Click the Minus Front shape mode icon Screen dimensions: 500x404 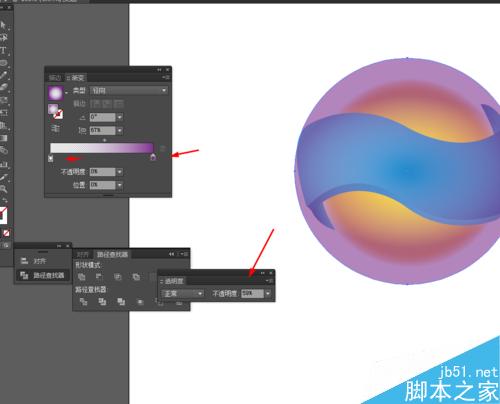pyautogui.click(x=99, y=276)
